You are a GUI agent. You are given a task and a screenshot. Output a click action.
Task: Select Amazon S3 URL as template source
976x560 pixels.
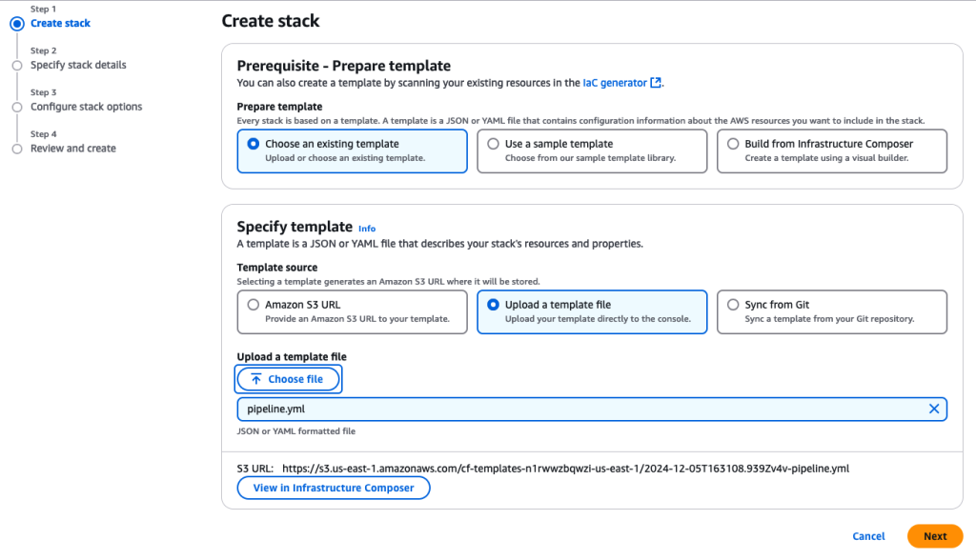[253, 304]
